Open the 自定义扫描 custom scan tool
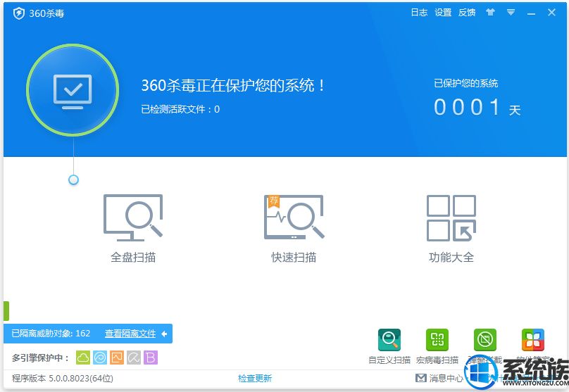This screenshot has width=569, height=392. pyautogui.click(x=389, y=346)
